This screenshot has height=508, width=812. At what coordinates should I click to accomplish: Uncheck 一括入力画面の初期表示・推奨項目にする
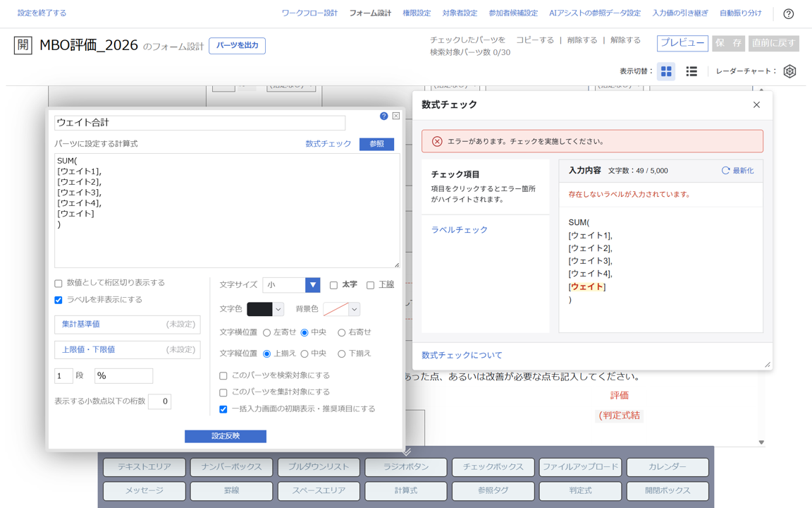pyautogui.click(x=223, y=409)
